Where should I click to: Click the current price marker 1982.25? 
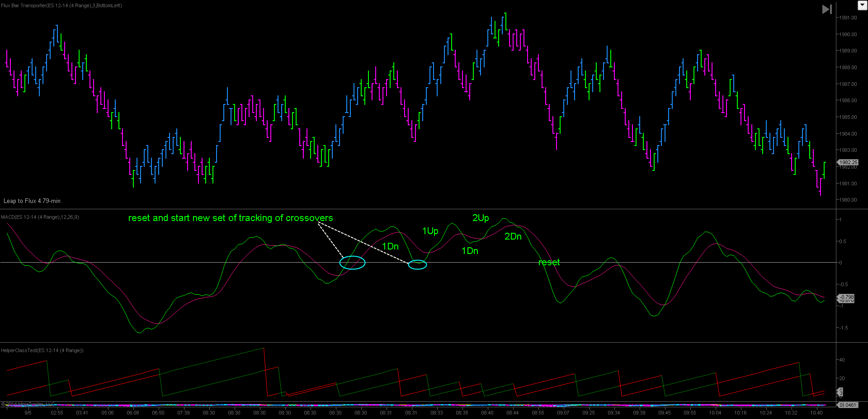[x=848, y=162]
